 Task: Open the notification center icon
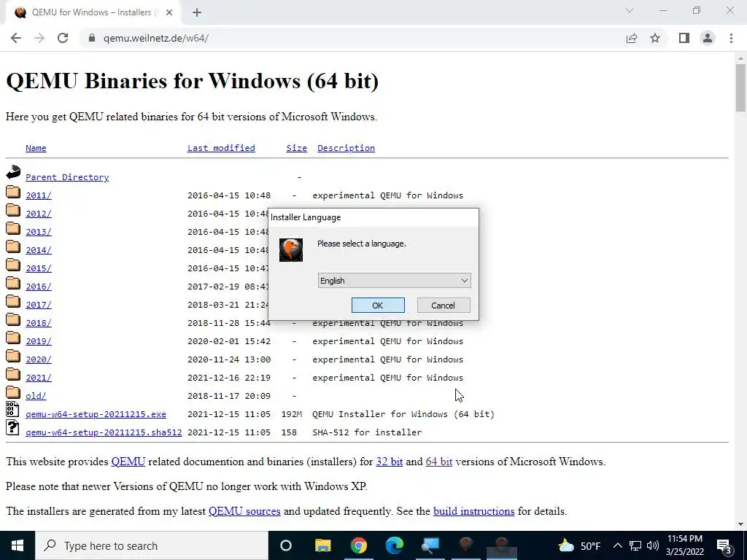(724, 545)
